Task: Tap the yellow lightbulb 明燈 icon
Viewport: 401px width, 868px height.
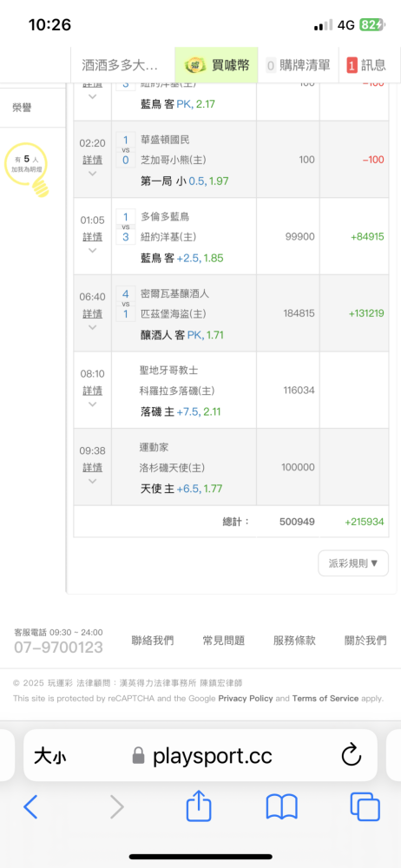Action: coord(26,168)
